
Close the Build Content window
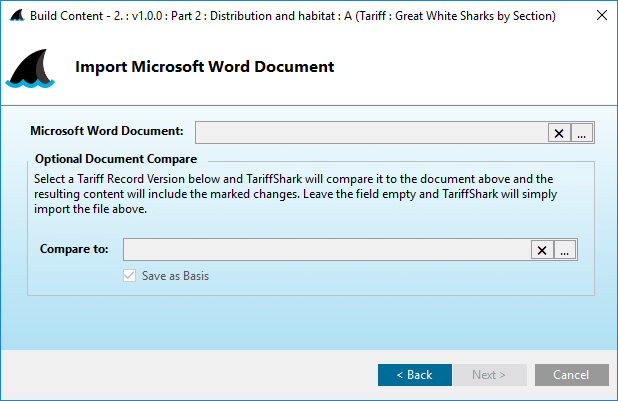click(x=600, y=16)
